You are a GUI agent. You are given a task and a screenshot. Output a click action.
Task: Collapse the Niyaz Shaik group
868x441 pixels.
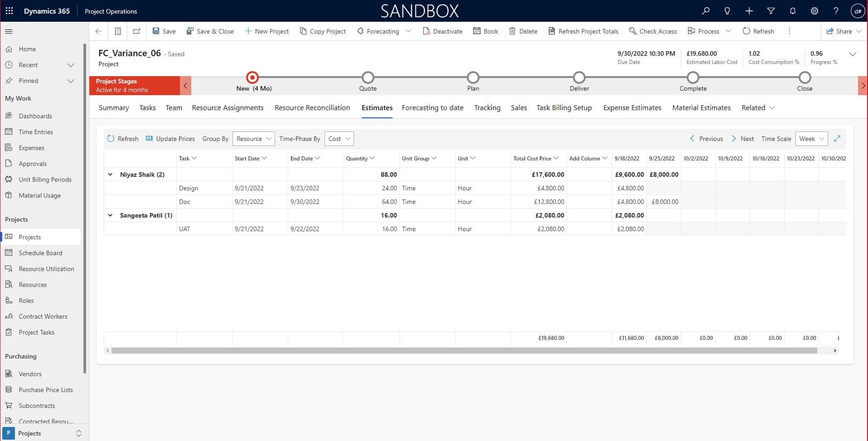tap(110, 174)
